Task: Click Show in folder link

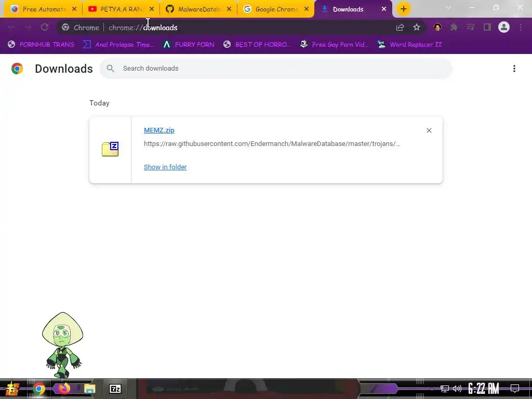Action: click(165, 167)
